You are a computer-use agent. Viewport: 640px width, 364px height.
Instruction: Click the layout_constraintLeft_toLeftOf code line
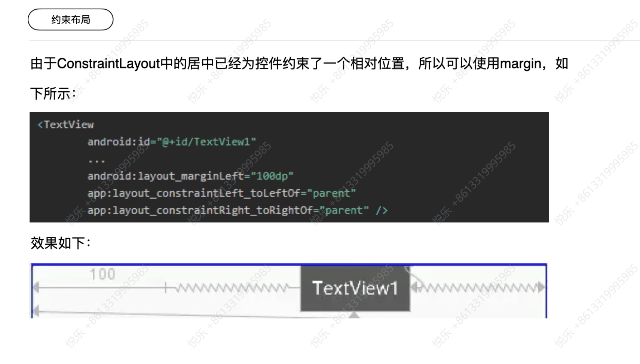click(221, 193)
